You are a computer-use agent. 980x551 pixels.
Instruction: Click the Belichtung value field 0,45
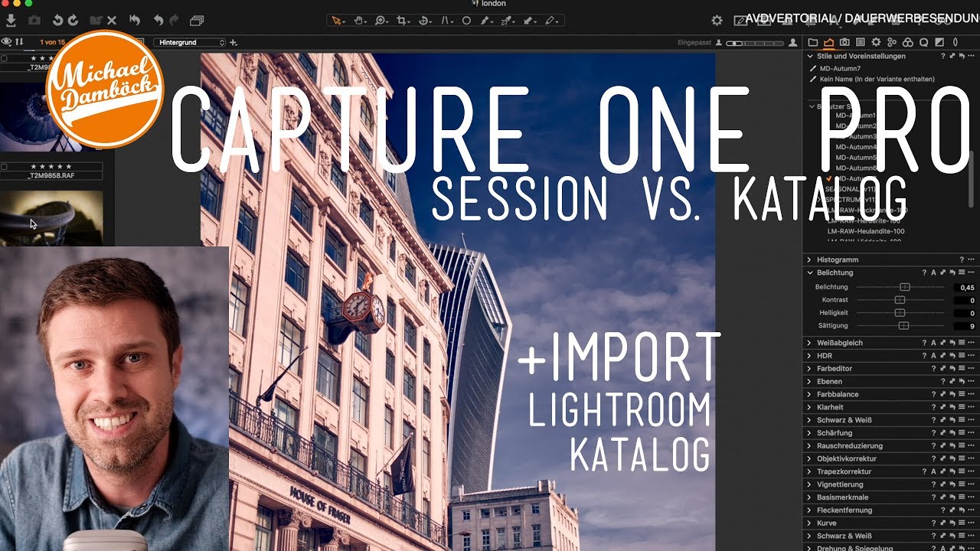pos(965,287)
